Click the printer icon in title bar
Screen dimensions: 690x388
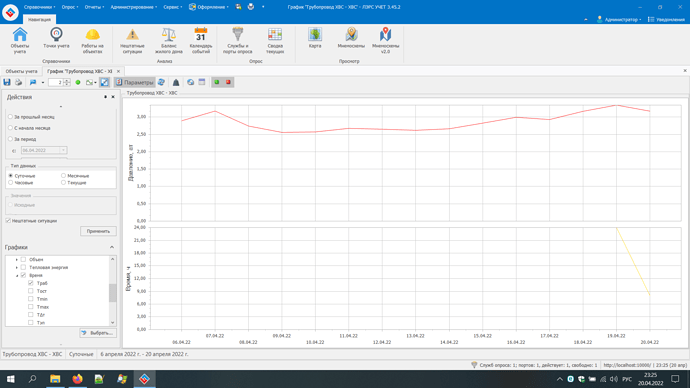[x=251, y=7]
